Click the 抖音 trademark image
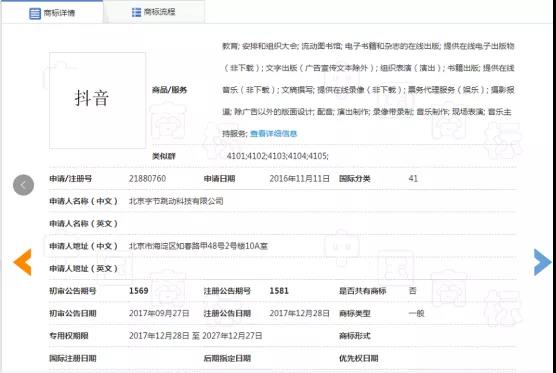The height and width of the screenshot is (373, 556). (x=98, y=100)
